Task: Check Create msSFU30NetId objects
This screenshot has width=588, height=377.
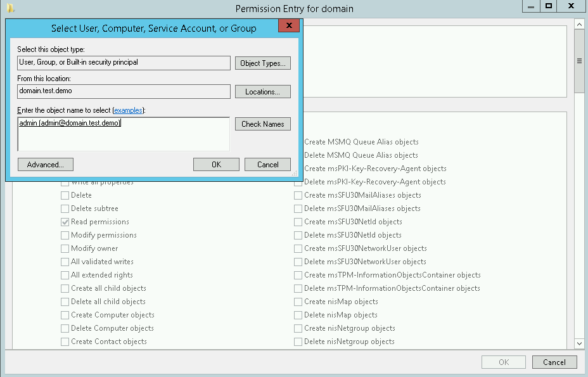Action: (x=298, y=222)
